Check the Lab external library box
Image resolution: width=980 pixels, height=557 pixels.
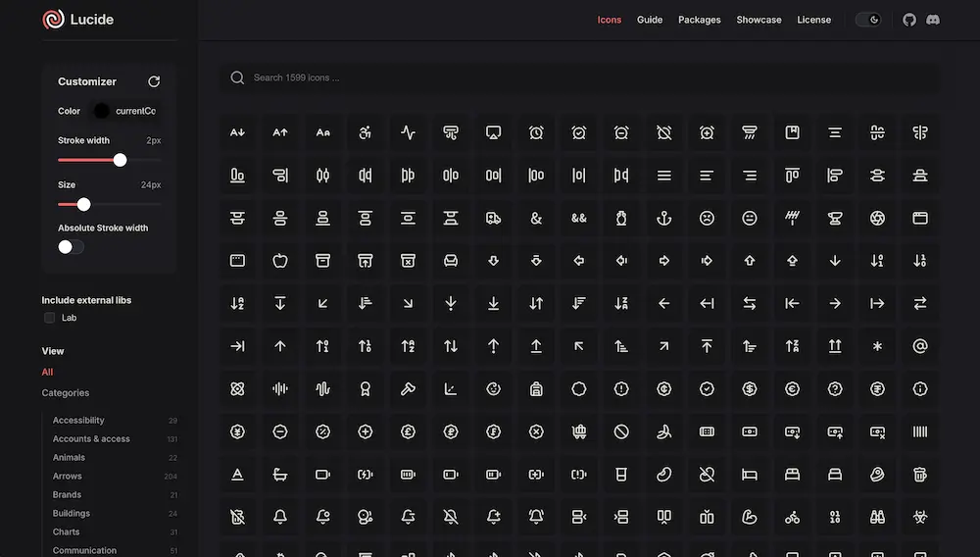[x=49, y=318]
